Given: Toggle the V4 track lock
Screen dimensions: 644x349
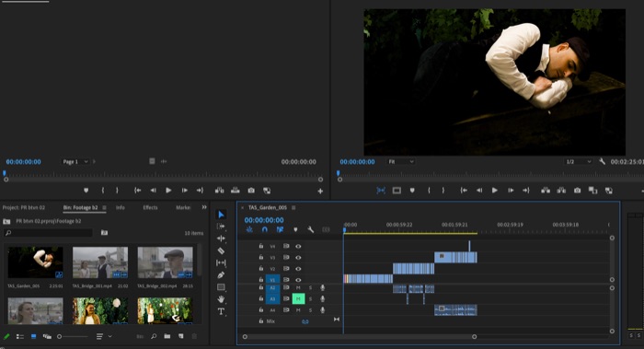Looking at the screenshot, I should 260,246.
